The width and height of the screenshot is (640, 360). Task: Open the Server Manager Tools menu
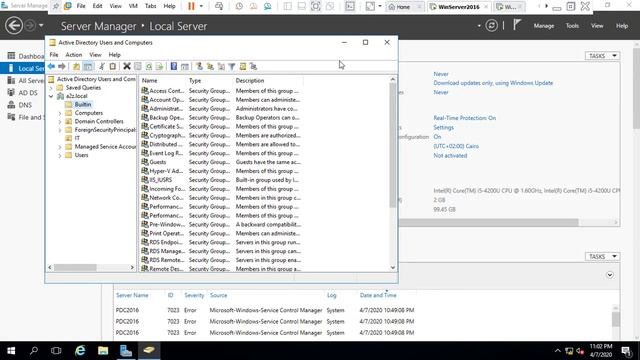[x=572, y=26]
